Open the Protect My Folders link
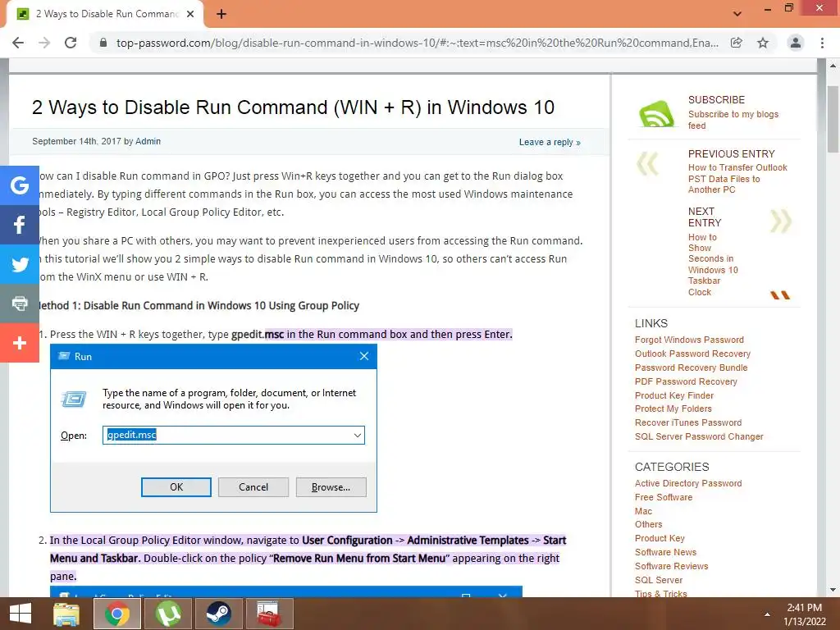This screenshot has height=630, width=840. pos(673,409)
